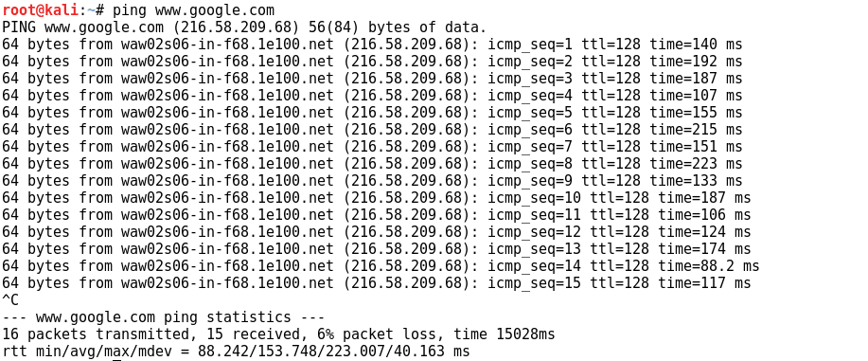
Task: Click the time=192 ms value
Action: point(696,62)
